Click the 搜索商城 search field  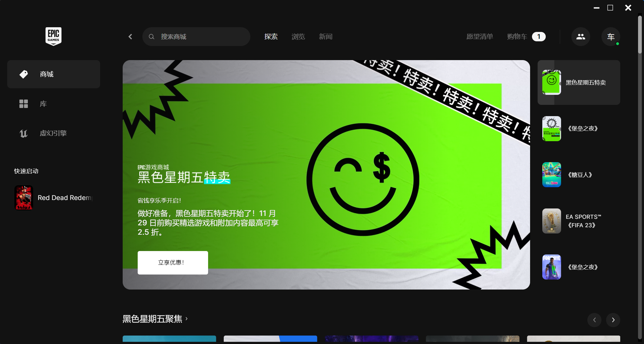196,37
